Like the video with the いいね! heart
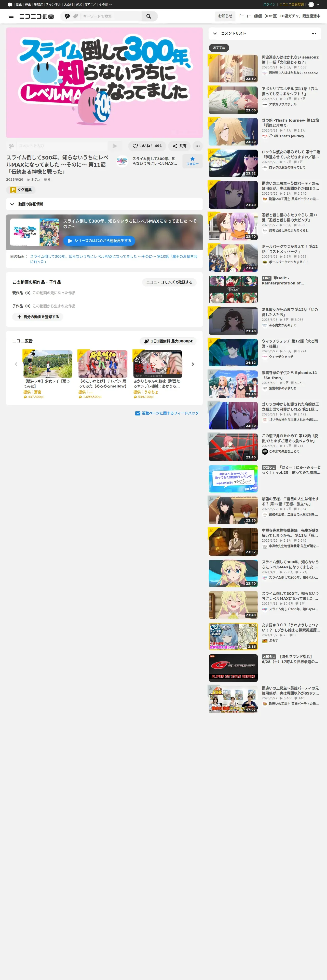Viewport: 327px width, 980px height. pos(147,146)
